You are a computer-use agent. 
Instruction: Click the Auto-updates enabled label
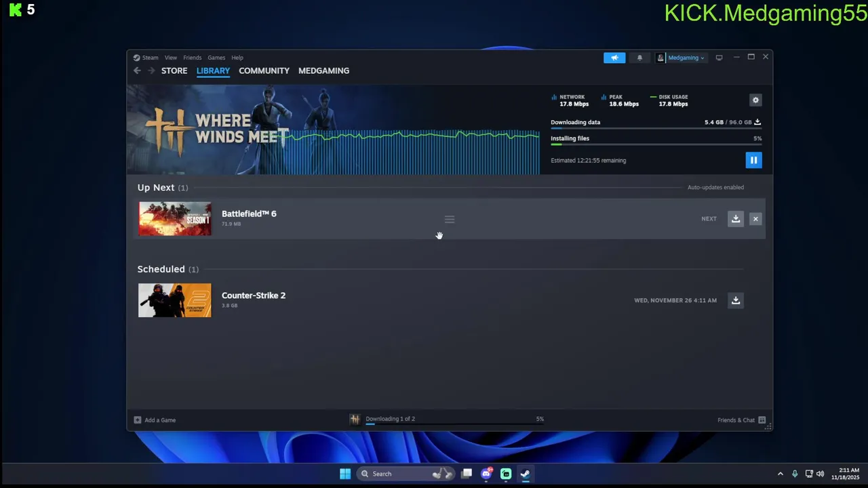[x=715, y=188]
